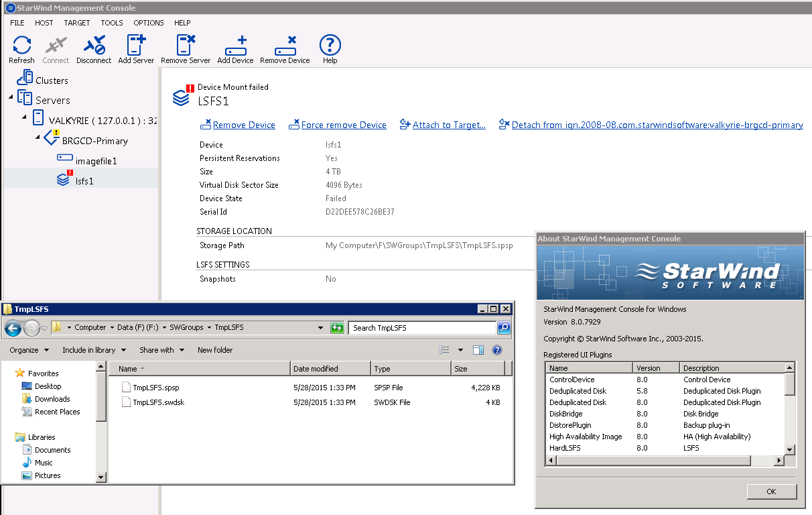Open the recent pages arrow beside Forward
This screenshot has width=812, height=515.
click(44, 329)
